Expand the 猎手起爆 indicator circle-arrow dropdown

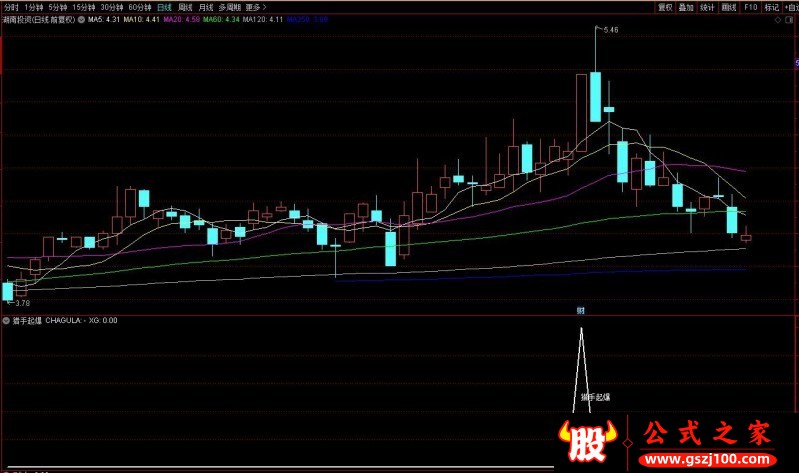[6, 321]
